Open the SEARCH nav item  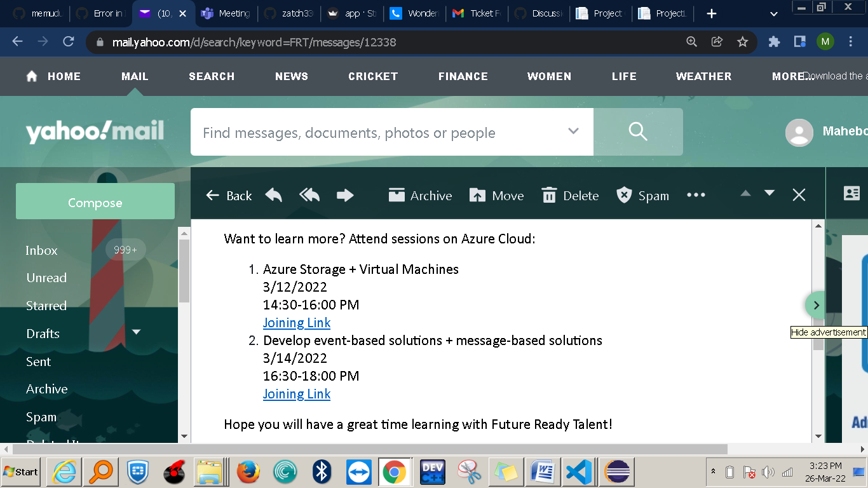(x=212, y=76)
